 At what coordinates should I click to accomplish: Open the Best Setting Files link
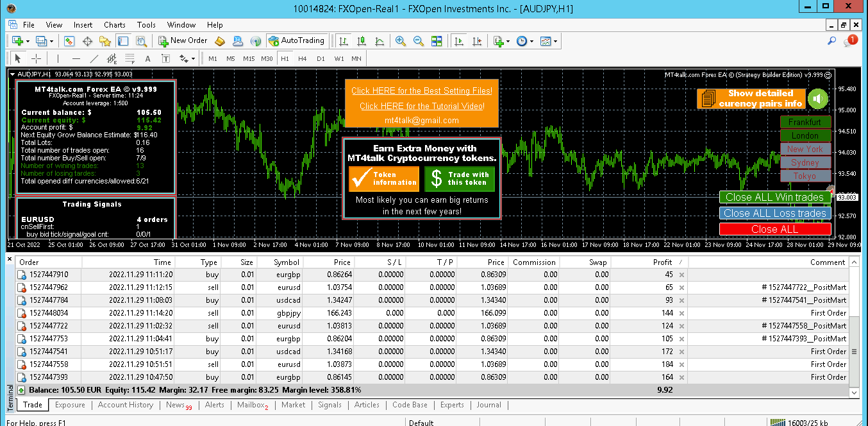click(x=422, y=91)
